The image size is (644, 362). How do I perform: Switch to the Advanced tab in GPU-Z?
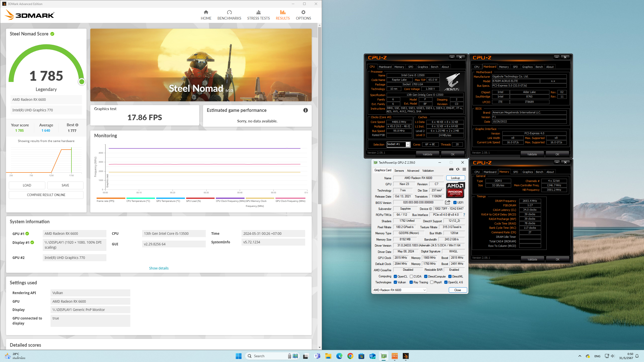[x=413, y=171]
